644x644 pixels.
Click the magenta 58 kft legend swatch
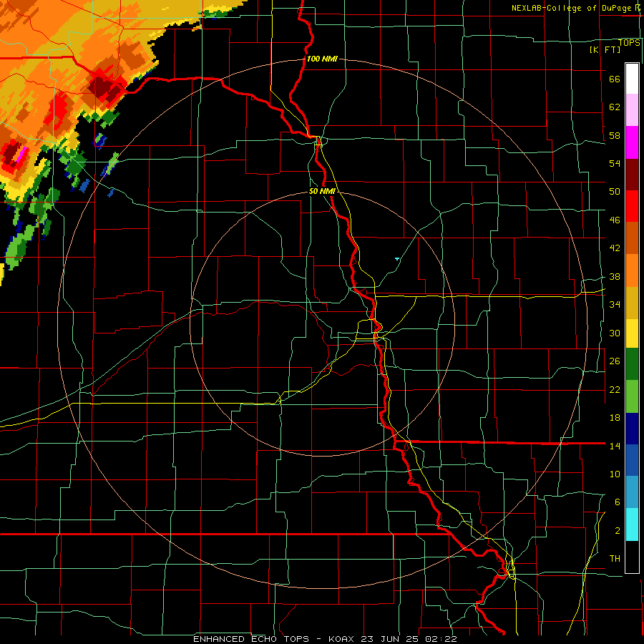tap(632, 142)
